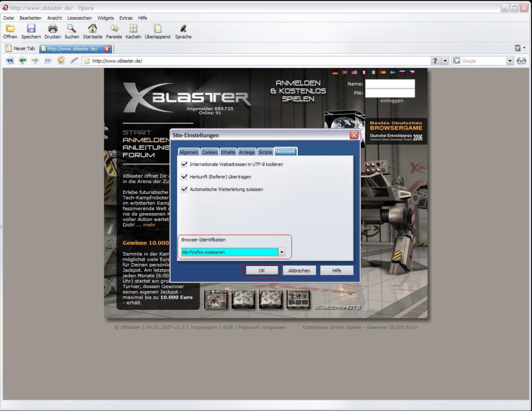The height and width of the screenshot is (411, 532).
Task: Open the Ansicht menu
Action: tap(55, 18)
